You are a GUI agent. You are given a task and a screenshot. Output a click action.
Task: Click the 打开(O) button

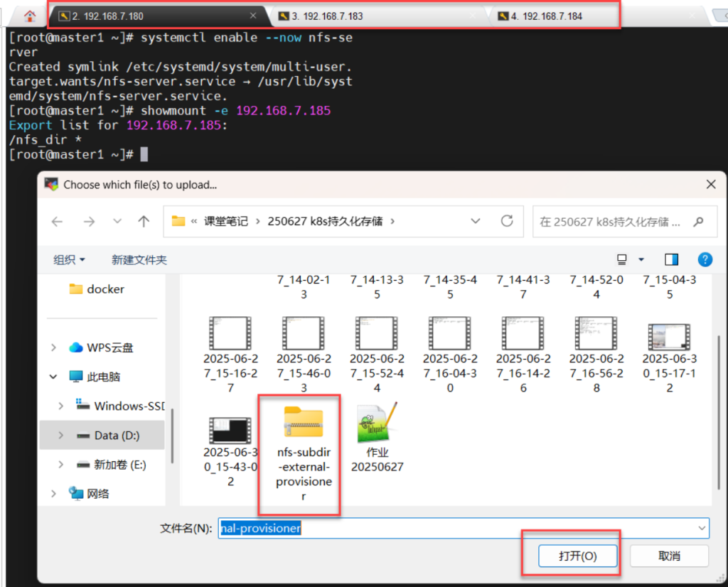tap(577, 556)
